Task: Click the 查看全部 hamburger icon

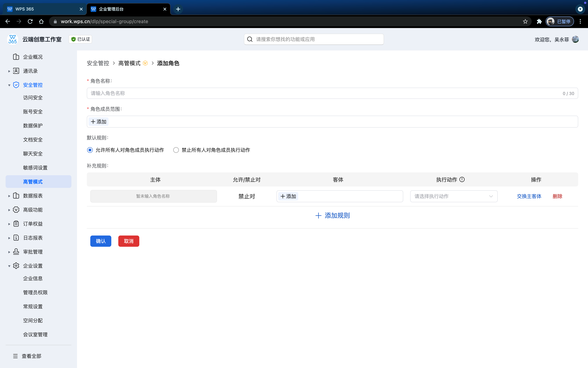Action: [15, 356]
